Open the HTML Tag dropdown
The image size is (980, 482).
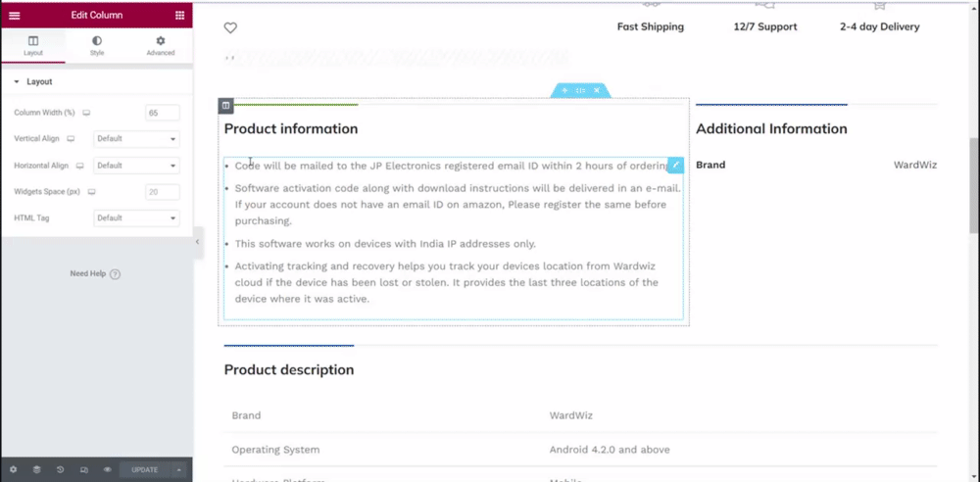[x=136, y=218]
